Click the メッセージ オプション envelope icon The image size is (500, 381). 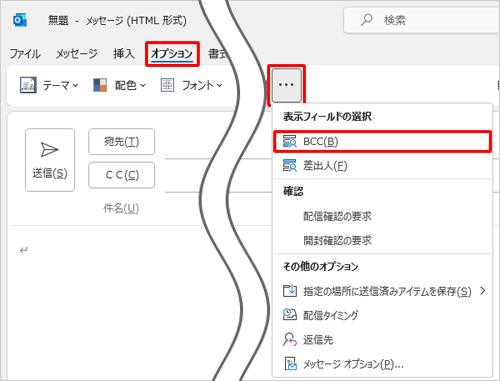coord(290,364)
